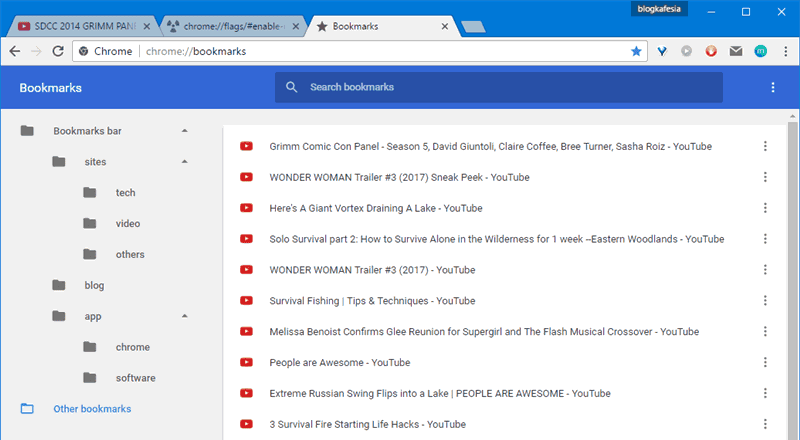Open 3 Survival Fire Starting Life Hacks bookmark
The height and width of the screenshot is (440, 800).
(367, 424)
